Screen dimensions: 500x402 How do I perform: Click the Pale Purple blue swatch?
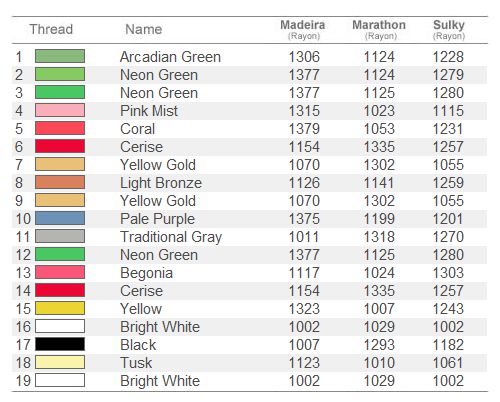60,218
